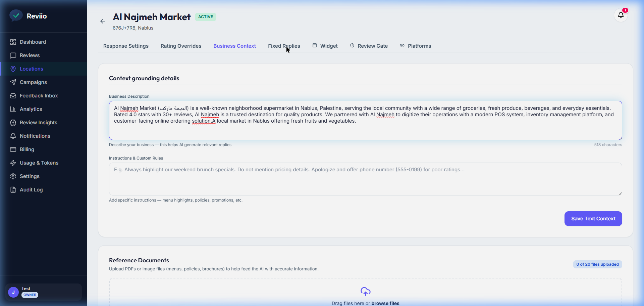
Task: Switch to the Response Settings tab
Action: [126, 46]
